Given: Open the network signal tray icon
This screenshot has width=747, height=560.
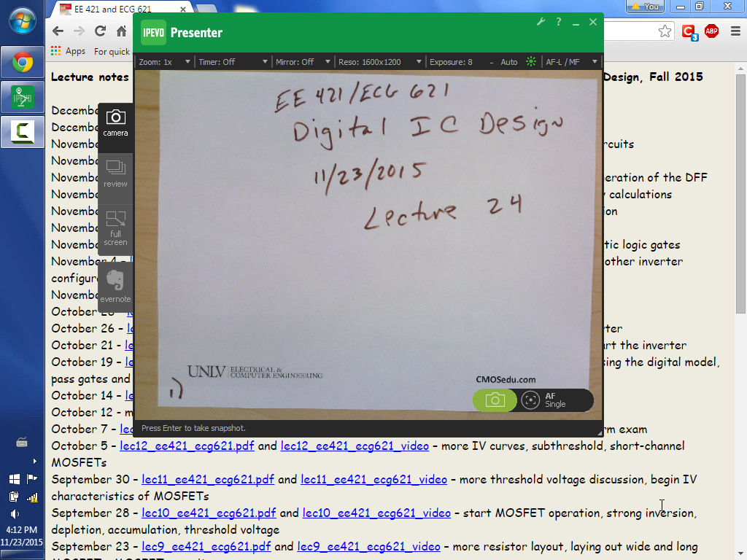Looking at the screenshot, I should (32, 497).
